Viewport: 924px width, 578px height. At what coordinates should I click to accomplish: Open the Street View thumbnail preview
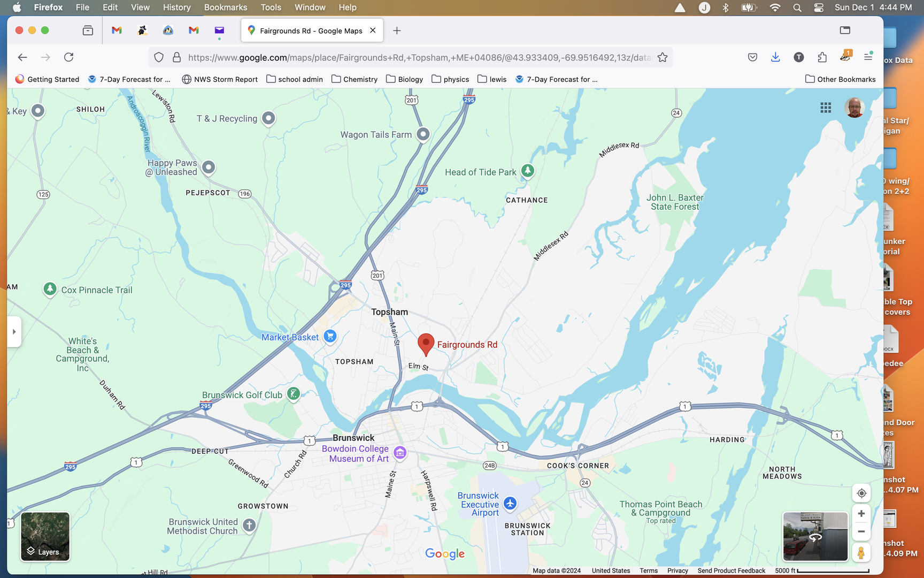click(x=815, y=537)
